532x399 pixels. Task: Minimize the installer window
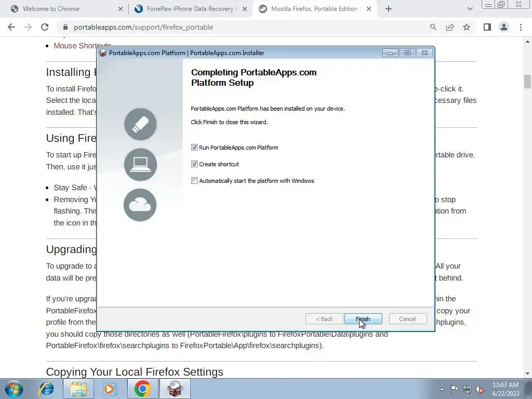tap(390, 52)
